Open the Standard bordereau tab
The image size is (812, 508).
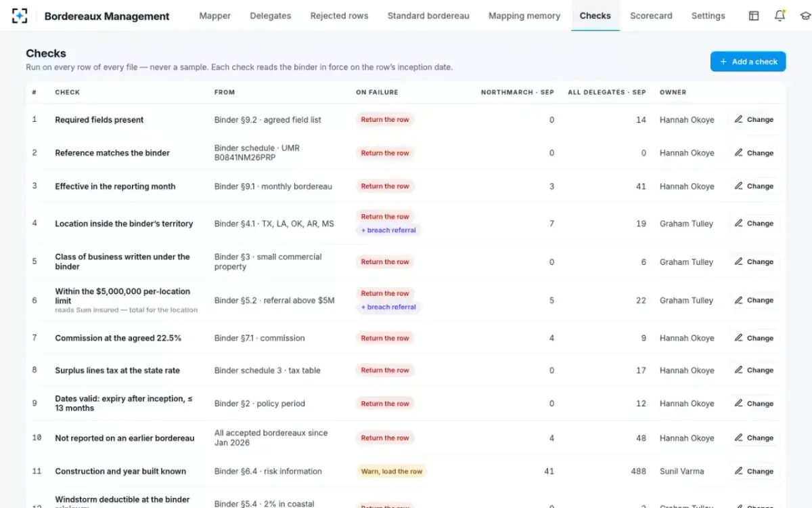428,16
